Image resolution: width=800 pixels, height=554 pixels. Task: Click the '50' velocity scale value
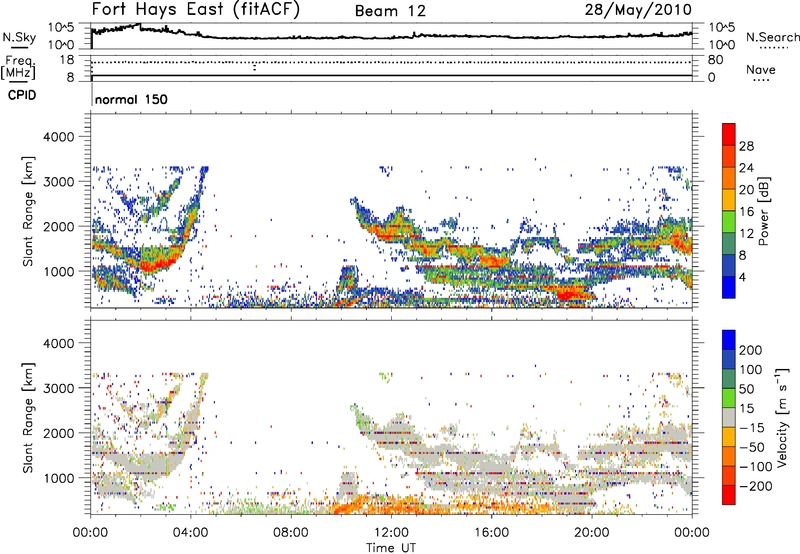point(746,389)
